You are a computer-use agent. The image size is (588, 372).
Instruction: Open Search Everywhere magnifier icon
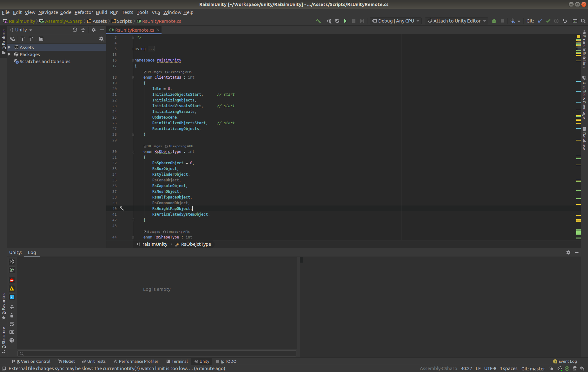(583, 21)
